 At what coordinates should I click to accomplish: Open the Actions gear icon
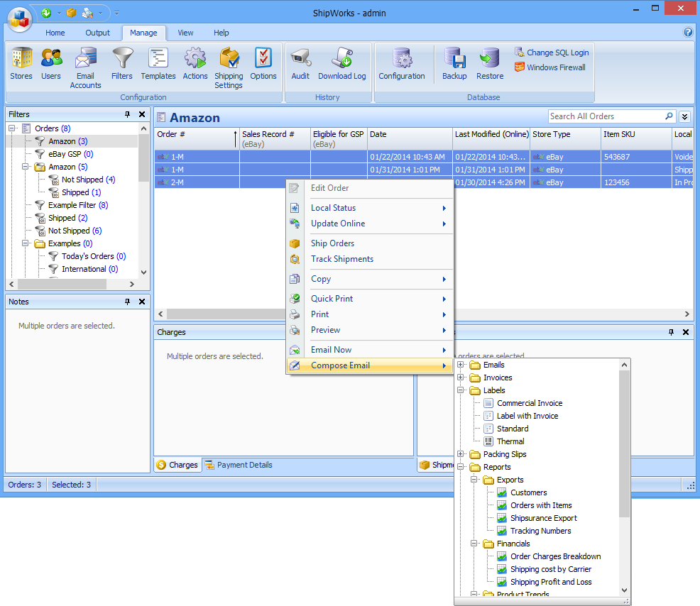click(195, 64)
